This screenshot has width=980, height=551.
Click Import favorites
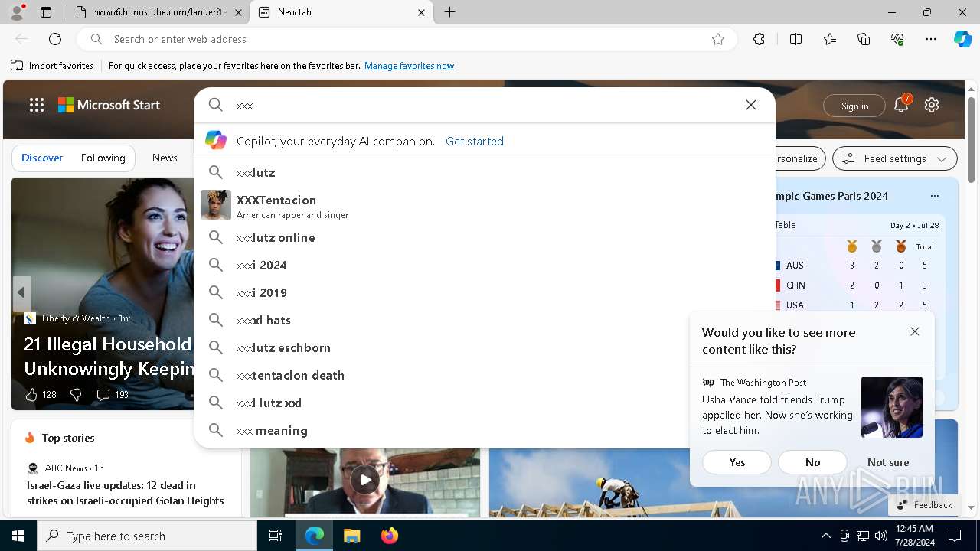coord(52,66)
